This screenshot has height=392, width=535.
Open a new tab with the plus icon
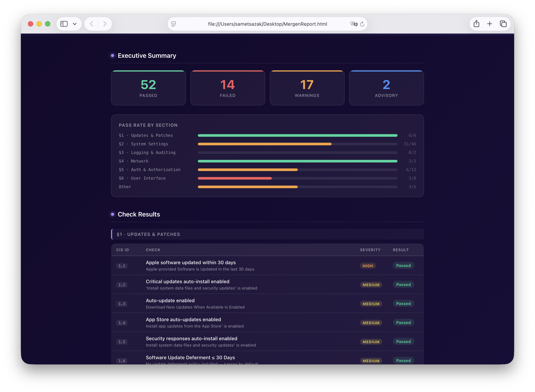pyautogui.click(x=489, y=24)
